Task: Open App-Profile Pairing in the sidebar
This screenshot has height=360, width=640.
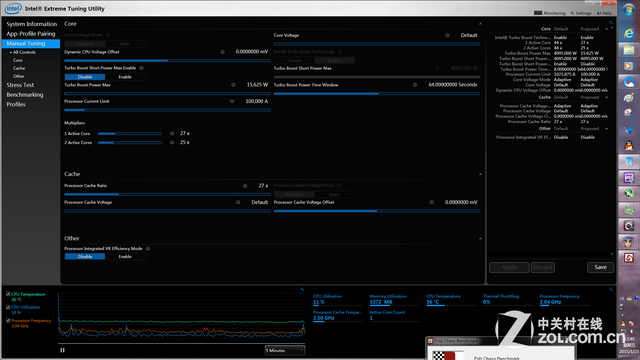Action: pos(31,34)
